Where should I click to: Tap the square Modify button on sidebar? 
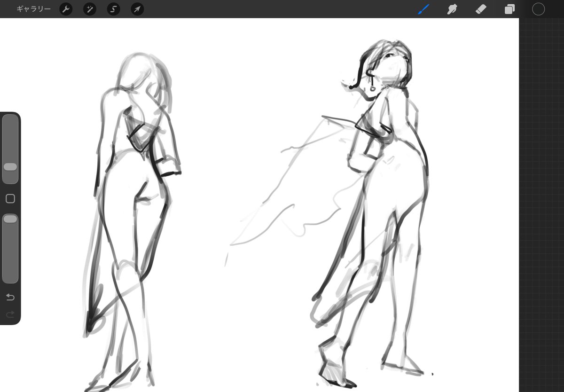[10, 199]
